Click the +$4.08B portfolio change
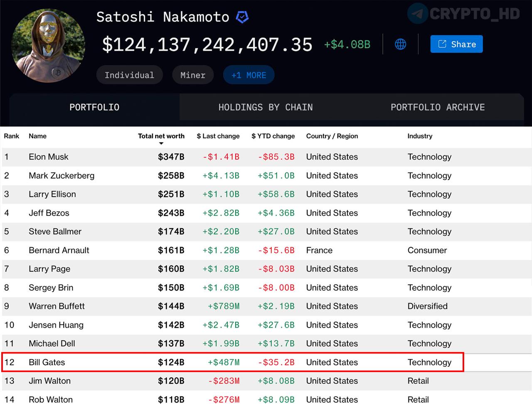The width and height of the screenshot is (532, 404). pos(347,44)
